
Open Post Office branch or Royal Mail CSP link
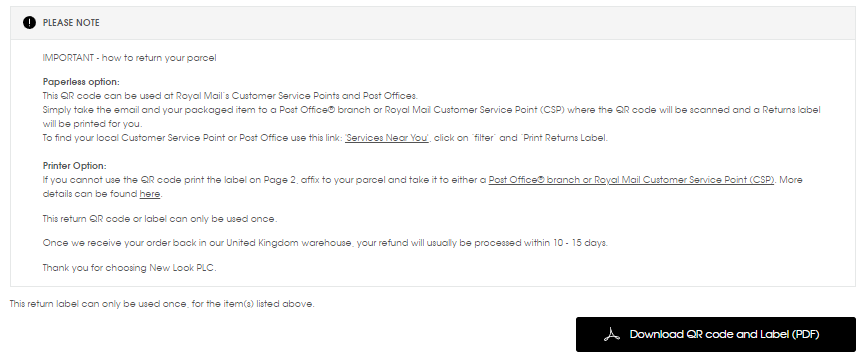(x=631, y=180)
